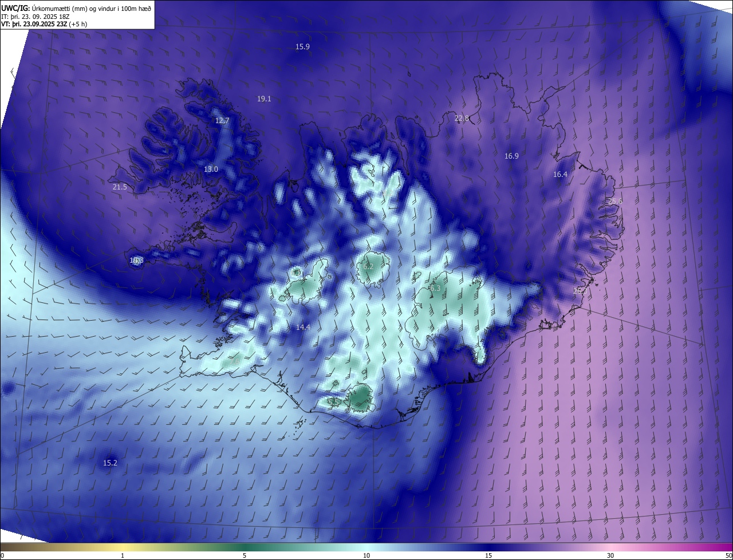This screenshot has width=733, height=560.
Task: Click the colorbar tick label 10
Action: (366, 555)
